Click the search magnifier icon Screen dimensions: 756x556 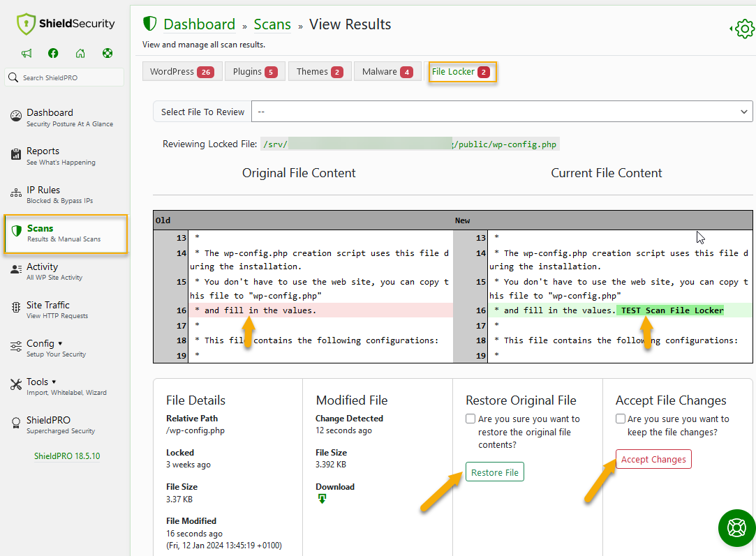pos(13,77)
